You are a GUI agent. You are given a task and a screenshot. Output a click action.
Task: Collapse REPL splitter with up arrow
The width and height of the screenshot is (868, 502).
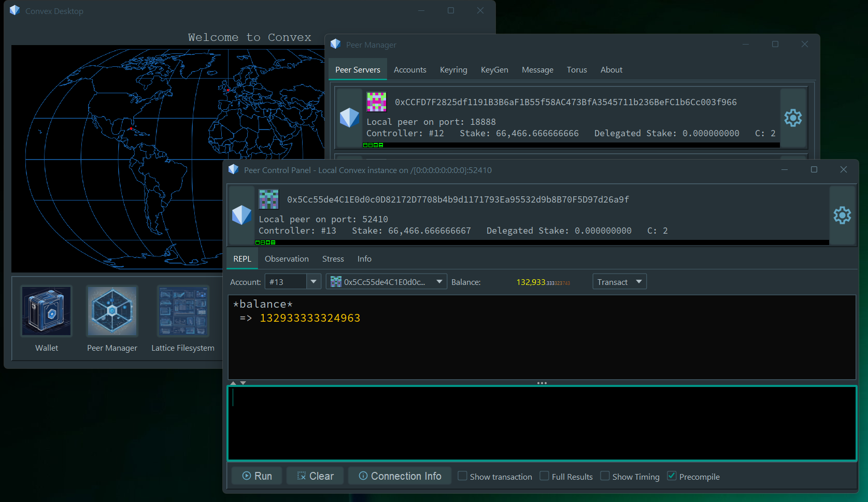233,383
